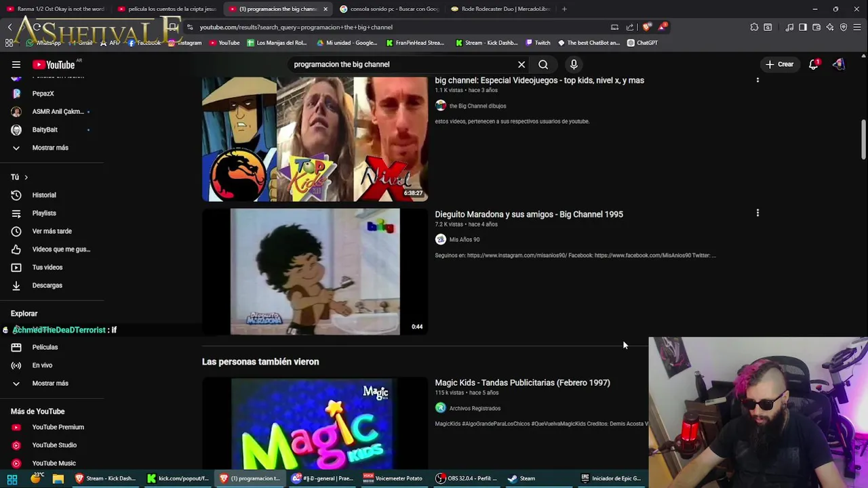868x488 pixels.
Task: Open the ChatGPT bookmark
Action: click(x=642, y=43)
